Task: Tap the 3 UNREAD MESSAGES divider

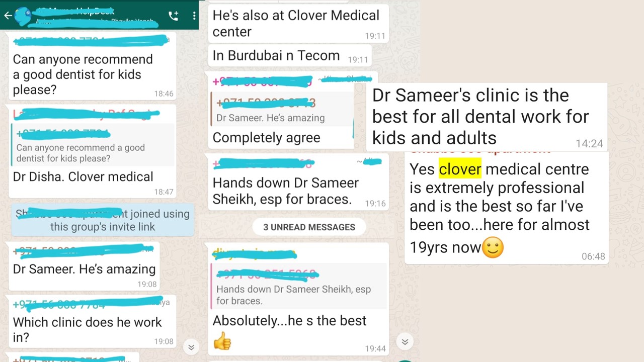Action: (x=309, y=227)
